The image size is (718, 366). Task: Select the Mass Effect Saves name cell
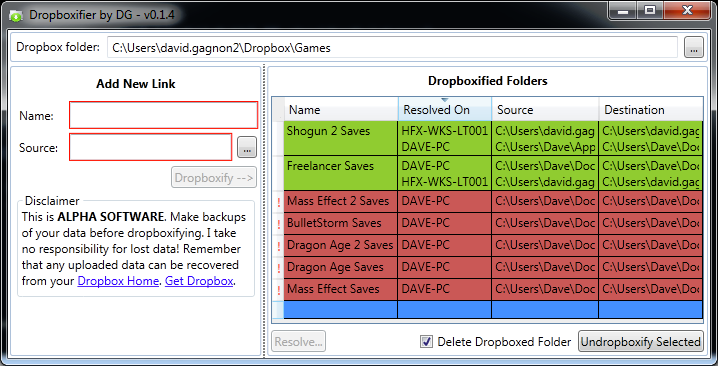[341, 289]
